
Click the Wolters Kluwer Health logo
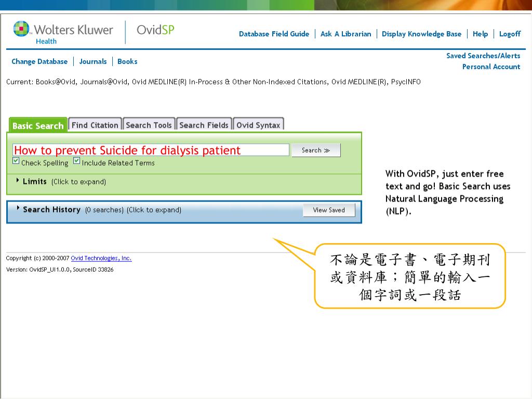63,33
